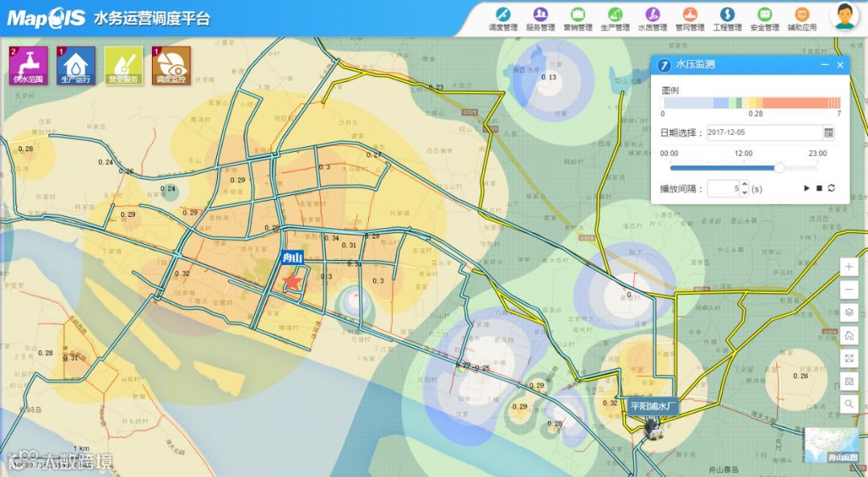Open the map layers tool
Image resolution: width=868 pixels, height=477 pixels.
tap(850, 312)
